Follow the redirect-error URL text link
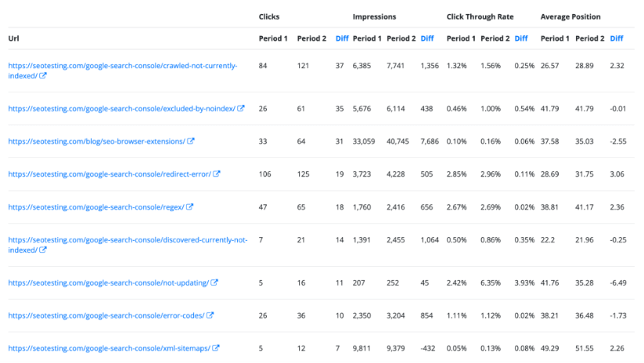 110,174
